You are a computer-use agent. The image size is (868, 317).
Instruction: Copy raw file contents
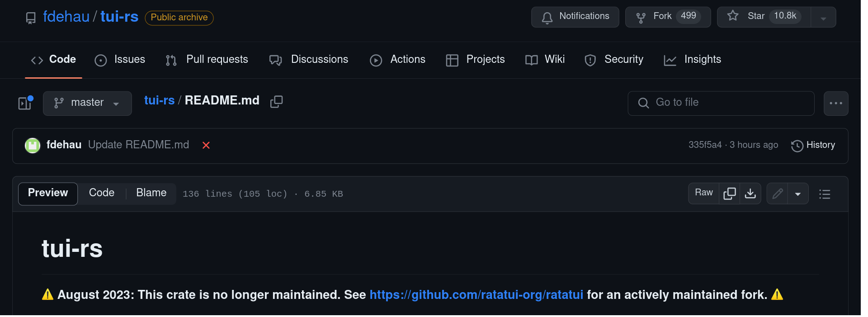729,194
